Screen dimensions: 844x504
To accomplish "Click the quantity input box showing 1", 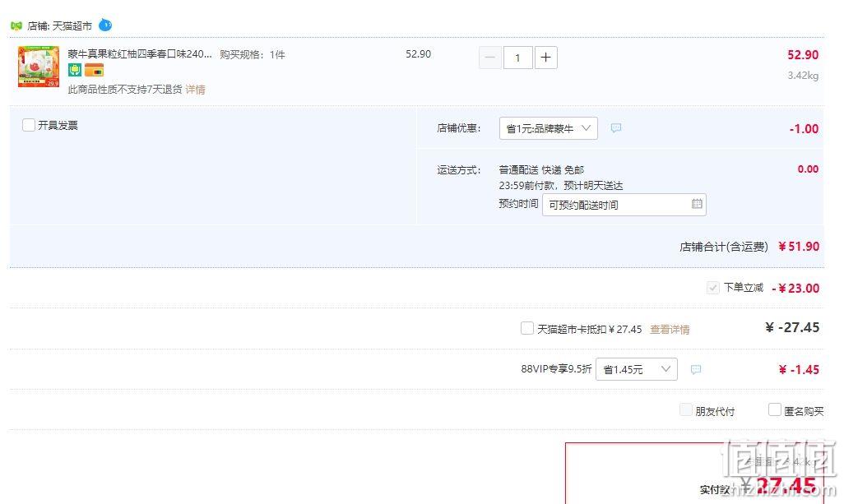I will point(517,58).
